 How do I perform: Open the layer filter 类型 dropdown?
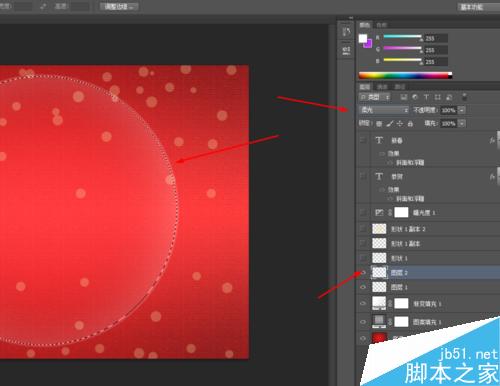pos(375,97)
